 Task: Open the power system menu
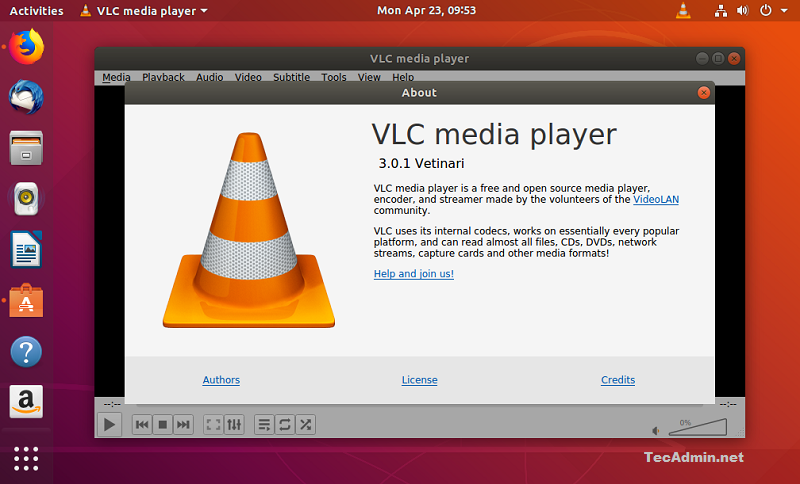[766, 10]
